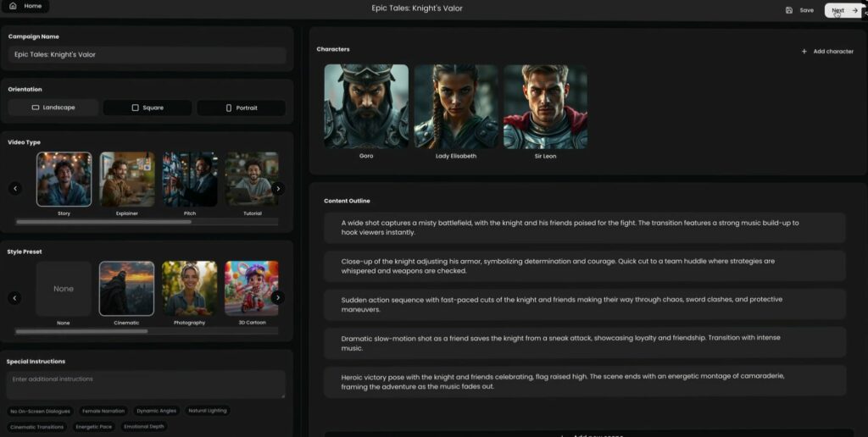Select the 3D Cartoon style preset
Viewport: 868px width, 437px height.
click(251, 288)
